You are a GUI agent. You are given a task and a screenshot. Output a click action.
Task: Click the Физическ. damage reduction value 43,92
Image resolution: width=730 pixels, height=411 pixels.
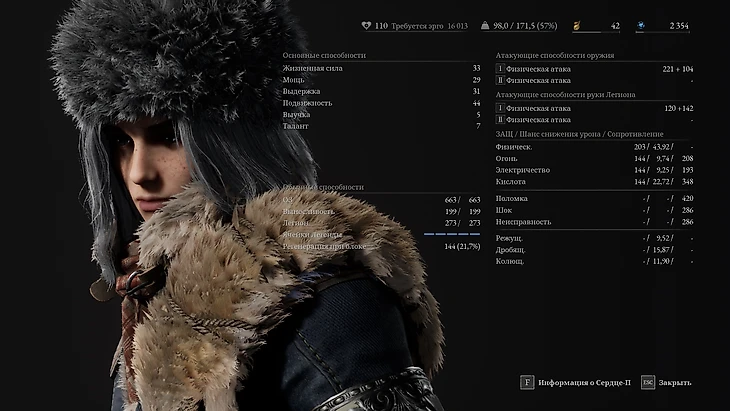coord(661,147)
